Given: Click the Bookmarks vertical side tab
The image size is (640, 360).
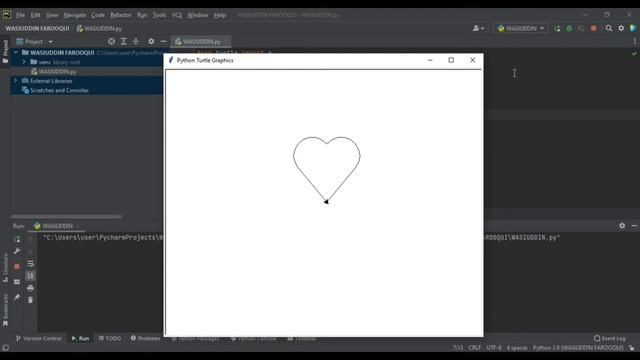Looking at the screenshot, I should (5, 310).
